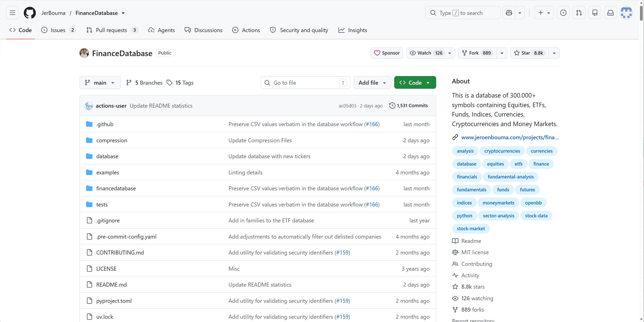The height and width of the screenshot is (322, 644).
Task: Open the compression folder icon
Action: coord(89,140)
